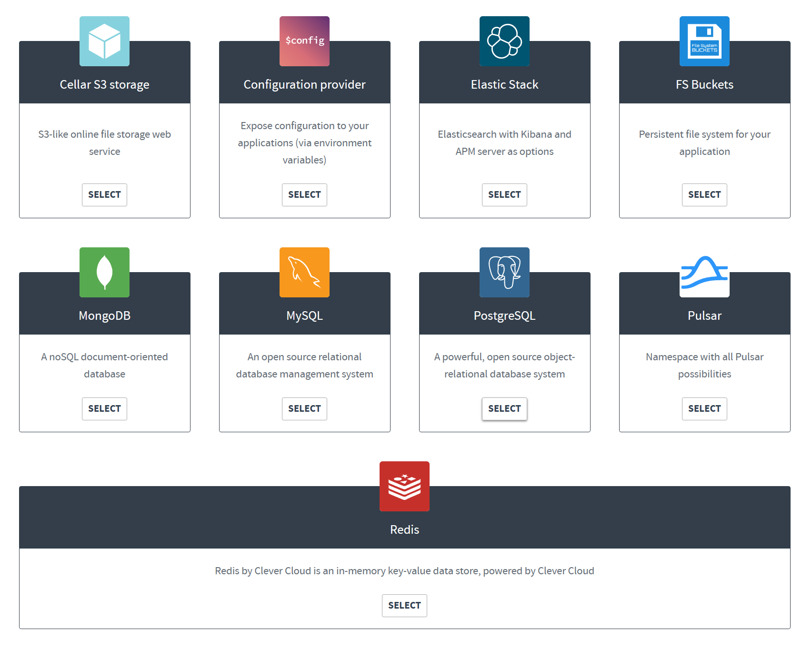
Task: Click the 'MySQL' heading
Action: coord(304,316)
